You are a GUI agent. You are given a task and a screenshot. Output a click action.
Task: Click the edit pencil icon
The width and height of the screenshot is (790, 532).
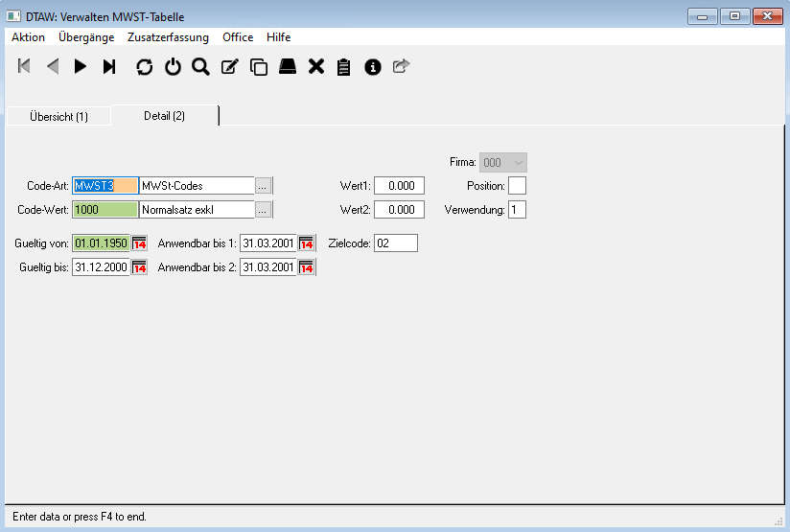(x=229, y=66)
